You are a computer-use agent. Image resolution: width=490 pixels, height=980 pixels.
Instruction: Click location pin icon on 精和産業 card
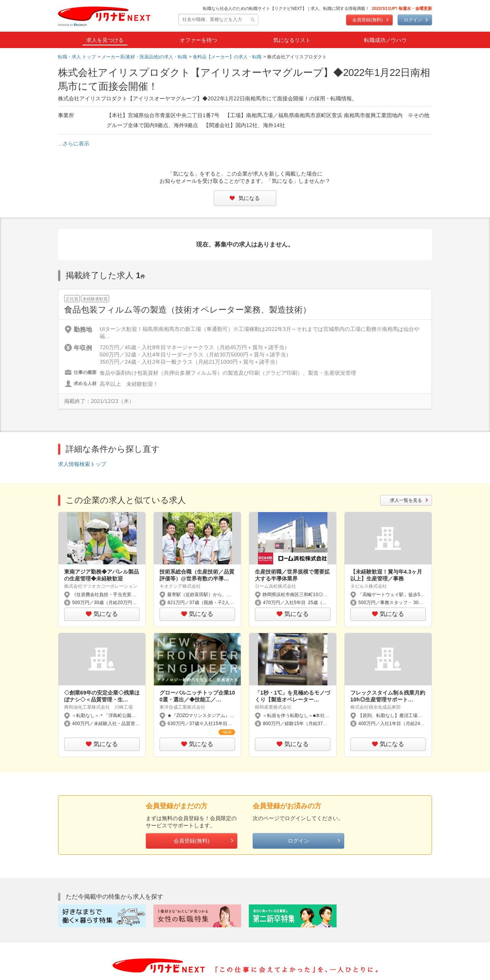[x=258, y=716]
